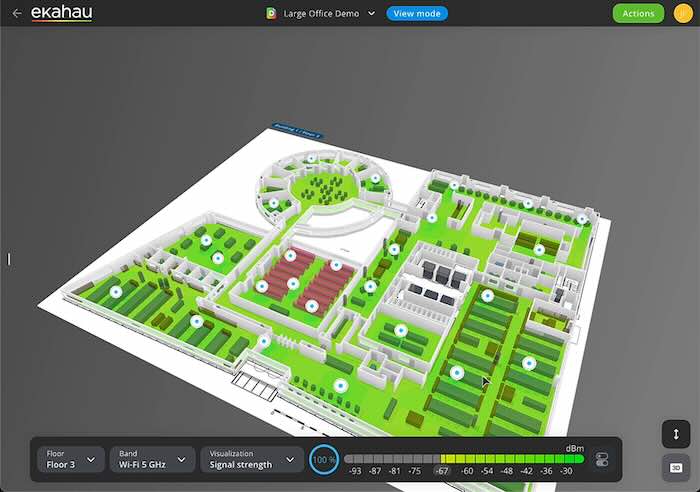The image size is (700, 492).
Task: Click the Large Office Demo project icon
Action: point(271,13)
